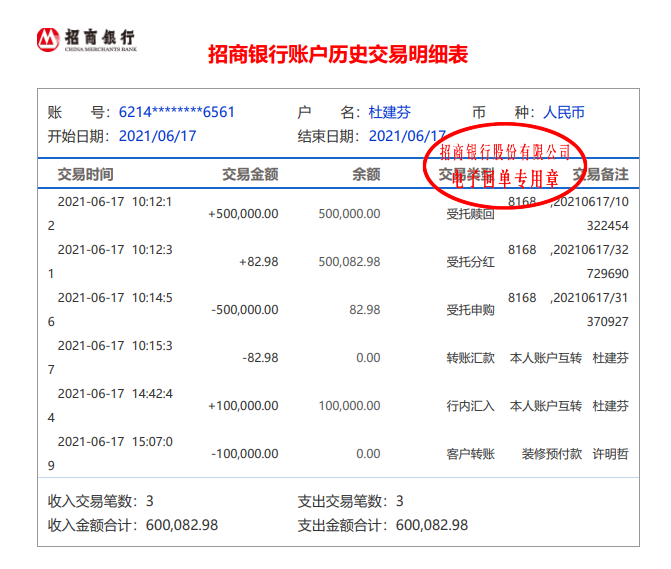The height and width of the screenshot is (569, 671).
Task: Select the -500,000.00 transaction amount
Action: point(245,310)
